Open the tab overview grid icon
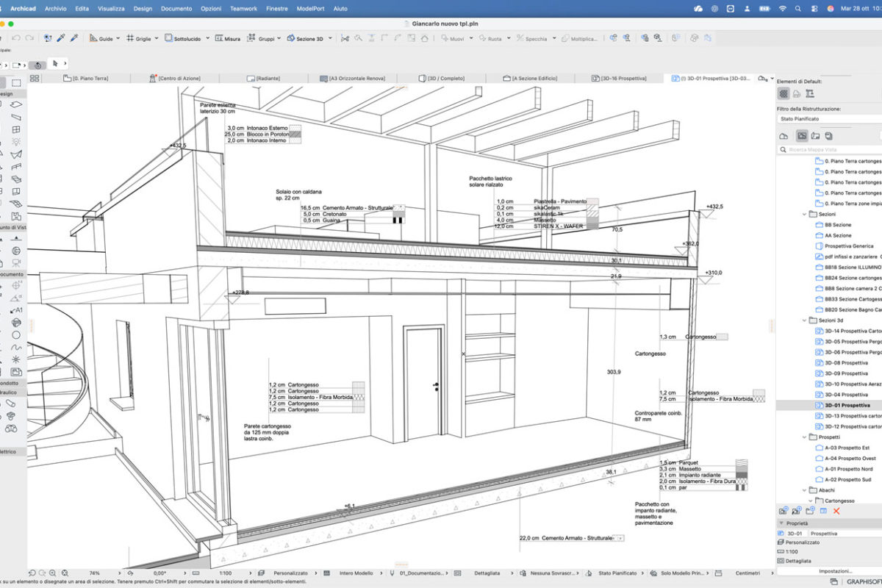Image resolution: width=882 pixels, height=588 pixels. (35, 78)
